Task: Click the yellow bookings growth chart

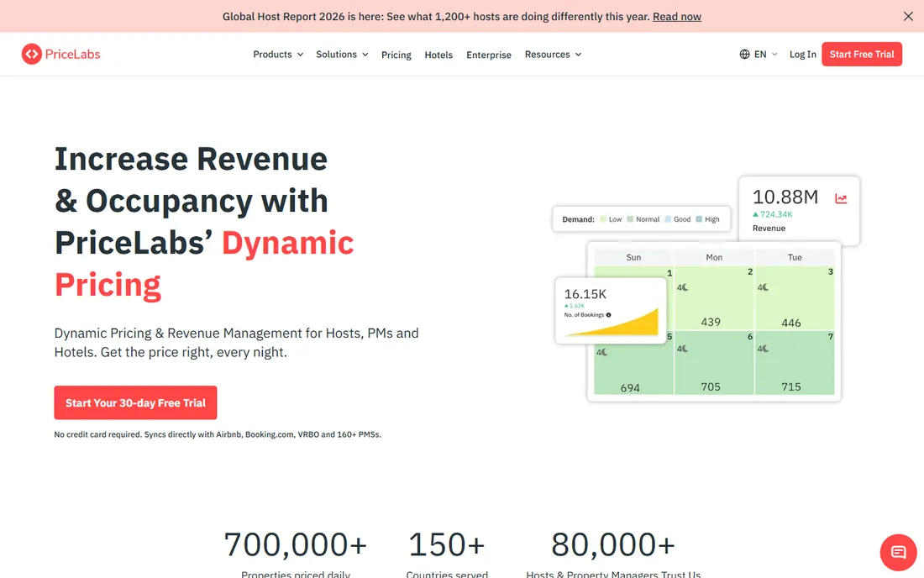Action: pos(612,323)
